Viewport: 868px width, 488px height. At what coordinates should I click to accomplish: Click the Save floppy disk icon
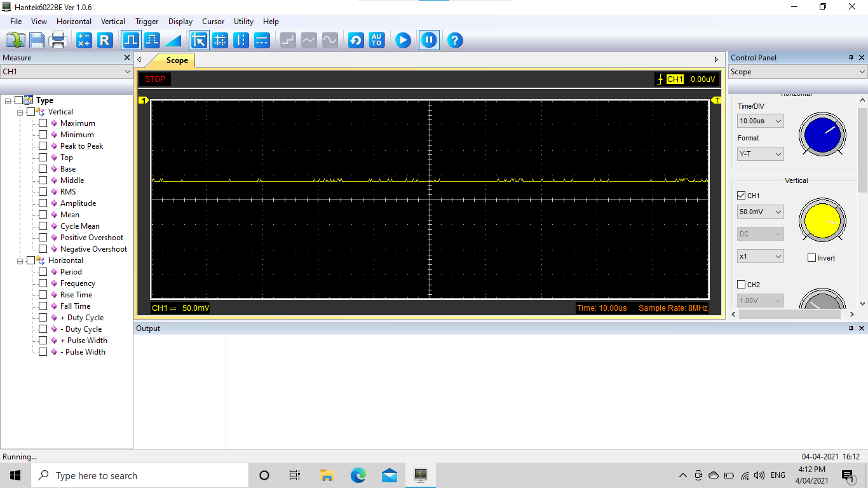click(x=37, y=41)
